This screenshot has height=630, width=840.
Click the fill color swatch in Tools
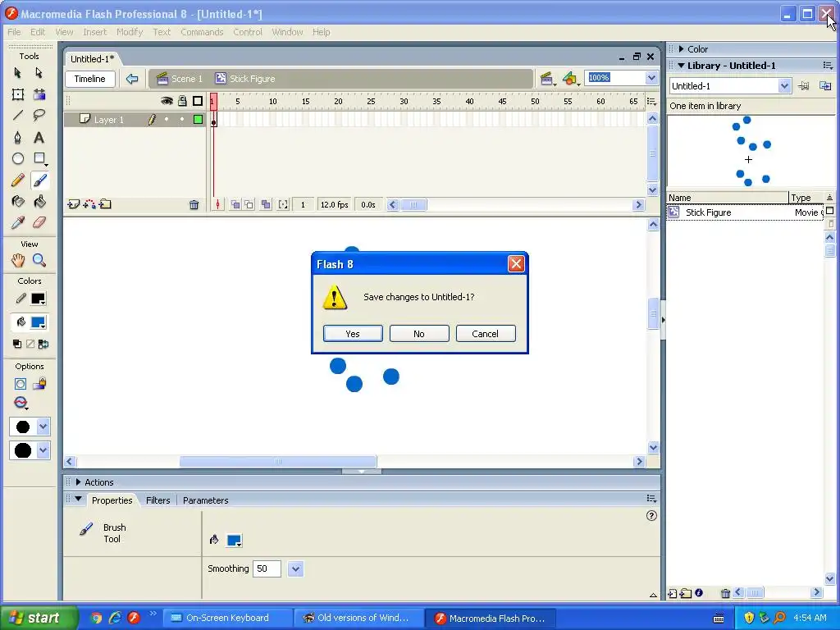(x=38, y=322)
